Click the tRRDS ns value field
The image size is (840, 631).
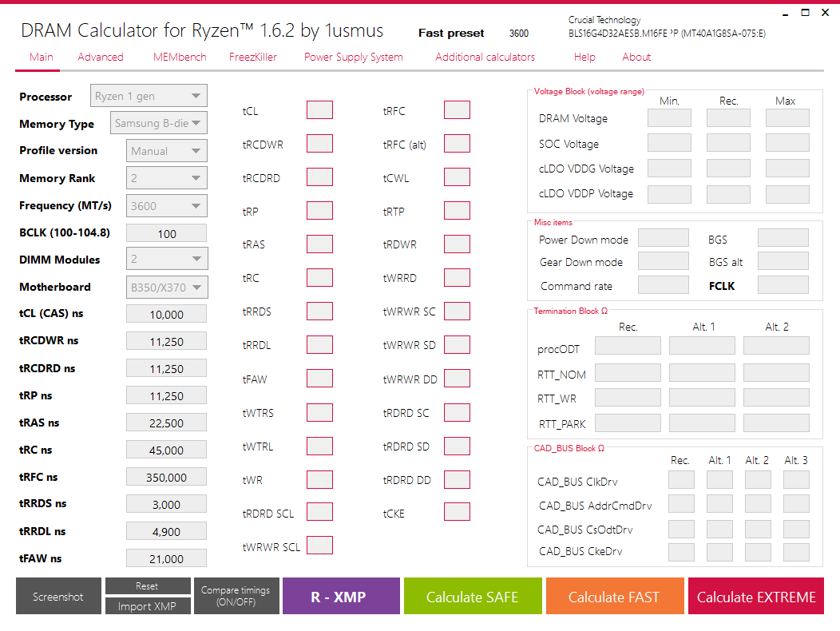click(x=167, y=504)
